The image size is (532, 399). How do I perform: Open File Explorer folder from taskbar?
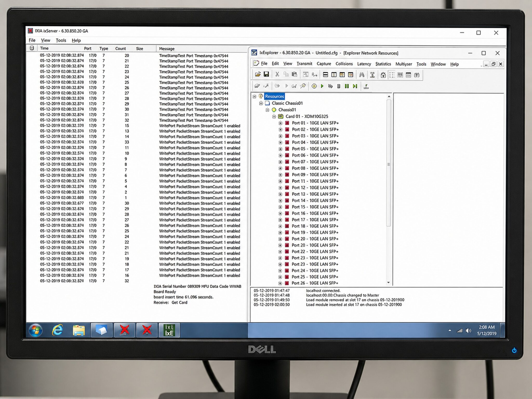click(x=79, y=330)
